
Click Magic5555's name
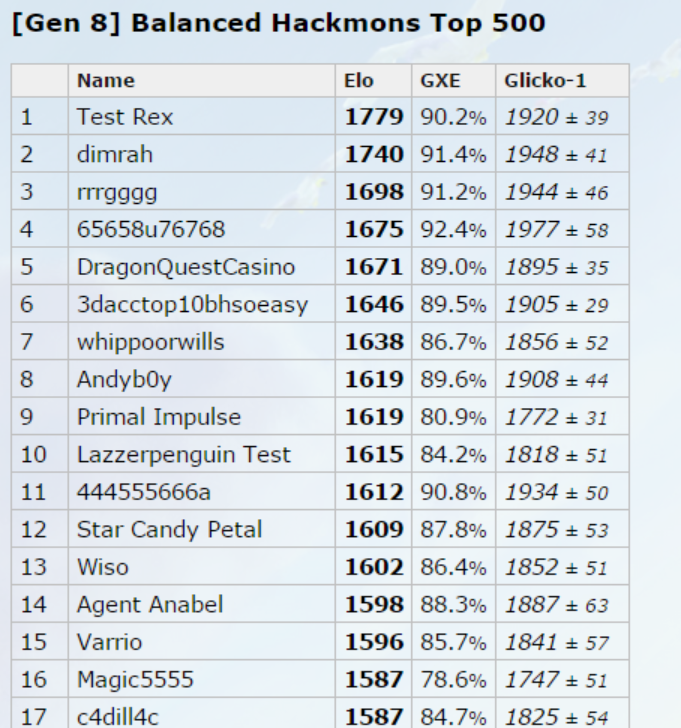[135, 680]
